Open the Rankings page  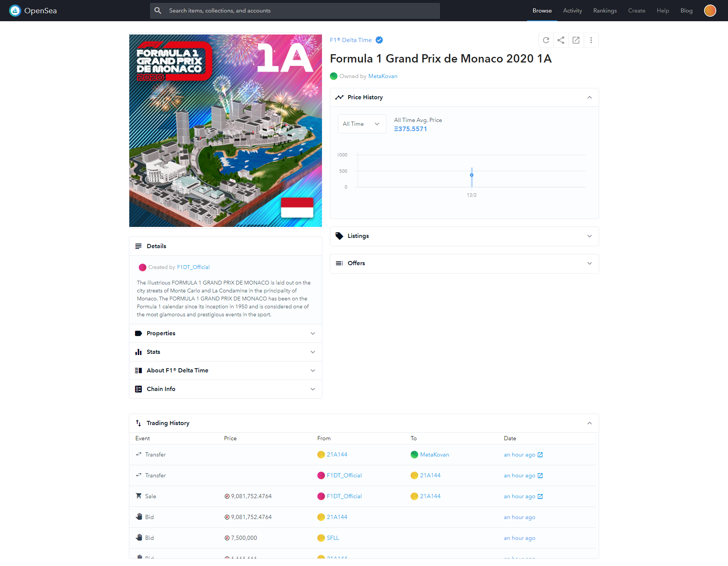(605, 11)
